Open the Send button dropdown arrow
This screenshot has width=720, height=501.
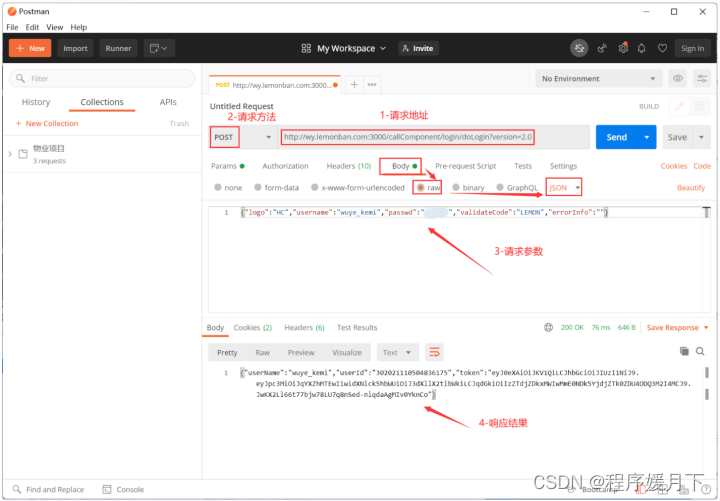click(647, 137)
